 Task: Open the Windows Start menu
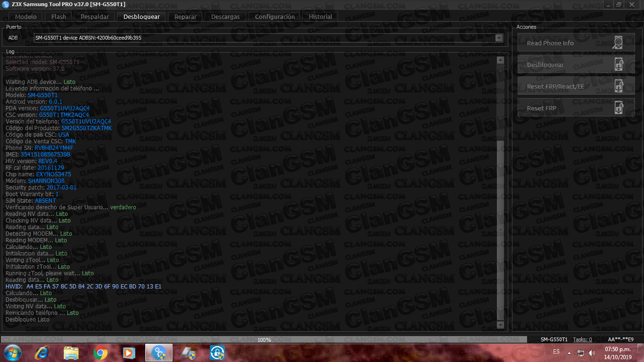point(12,353)
